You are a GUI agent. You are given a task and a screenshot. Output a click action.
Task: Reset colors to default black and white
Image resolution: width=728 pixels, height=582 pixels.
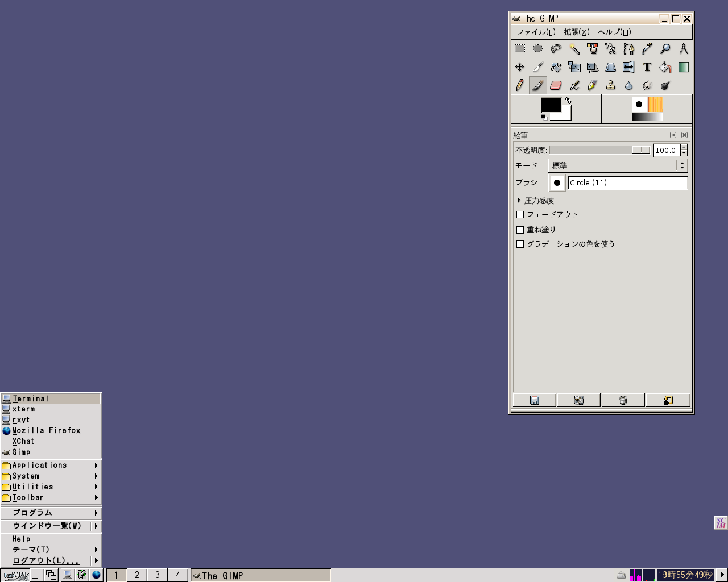tap(544, 117)
